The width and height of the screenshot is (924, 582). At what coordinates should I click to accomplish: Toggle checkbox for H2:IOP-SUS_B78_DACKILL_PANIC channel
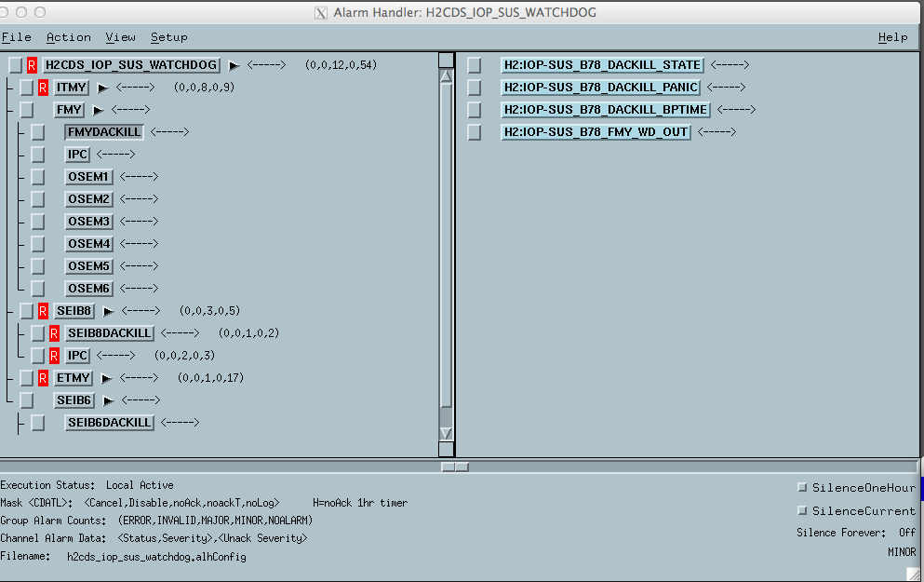coord(475,88)
